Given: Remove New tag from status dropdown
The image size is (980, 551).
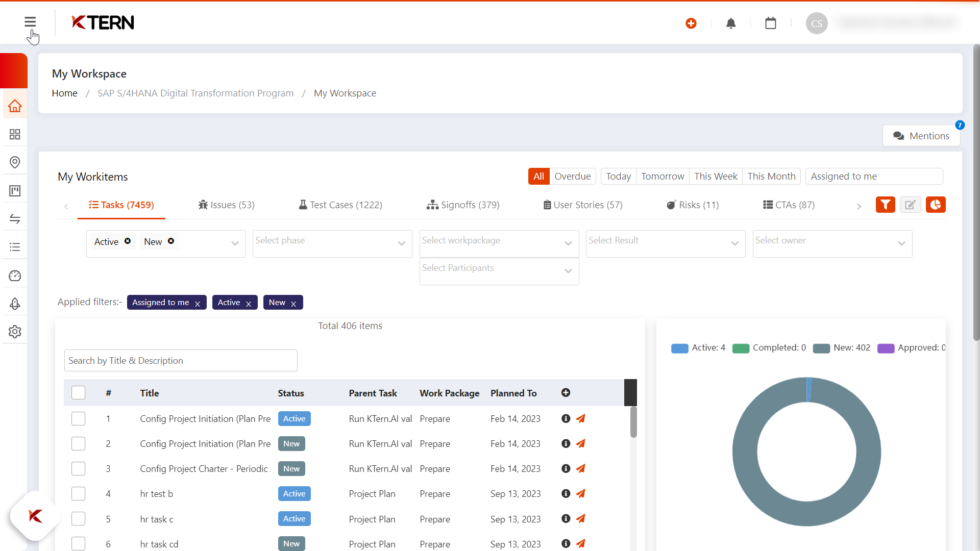Looking at the screenshot, I should (171, 241).
